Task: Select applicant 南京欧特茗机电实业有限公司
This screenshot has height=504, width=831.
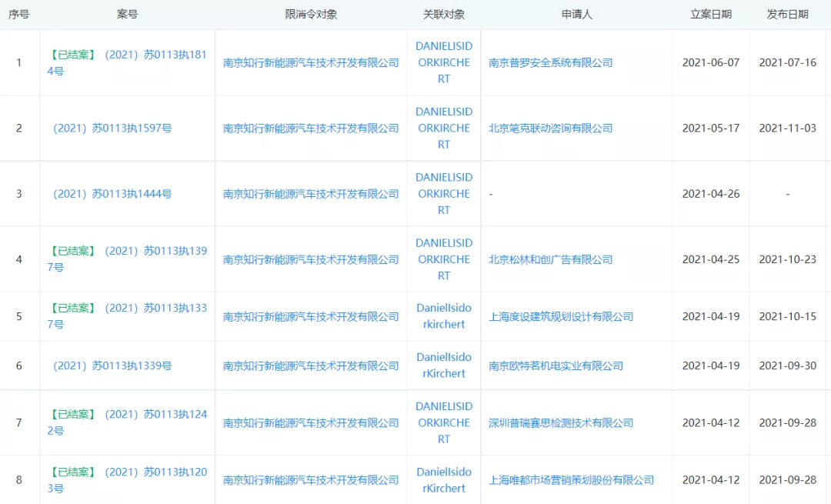Action: [x=556, y=366]
